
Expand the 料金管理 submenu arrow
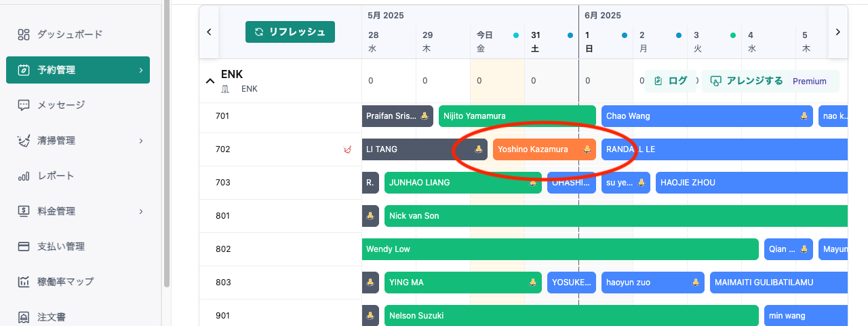[x=141, y=211]
